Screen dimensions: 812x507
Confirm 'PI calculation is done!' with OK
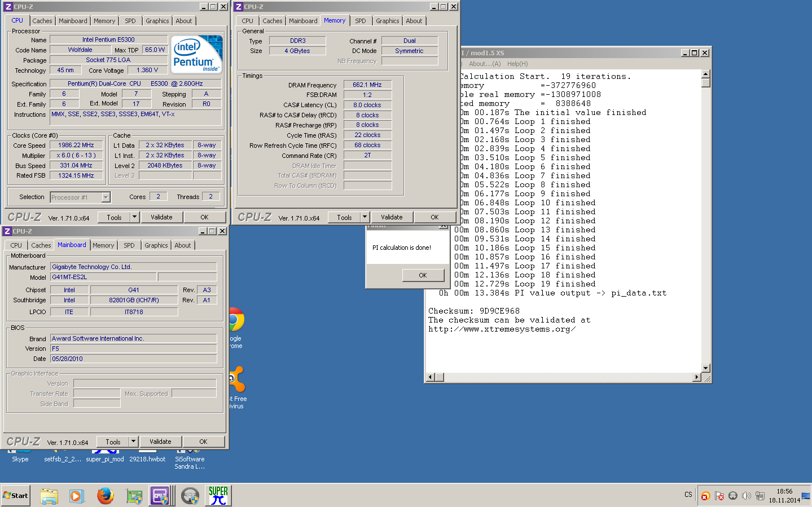point(423,275)
